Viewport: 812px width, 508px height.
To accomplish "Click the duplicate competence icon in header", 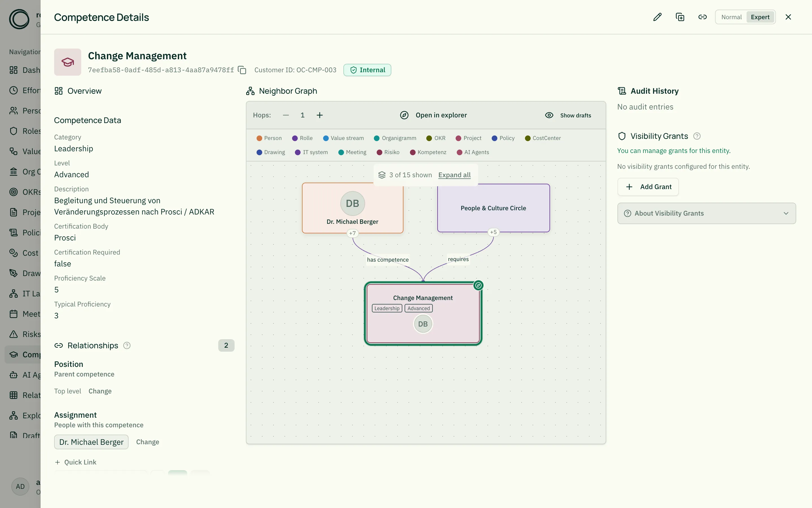I will click(680, 17).
